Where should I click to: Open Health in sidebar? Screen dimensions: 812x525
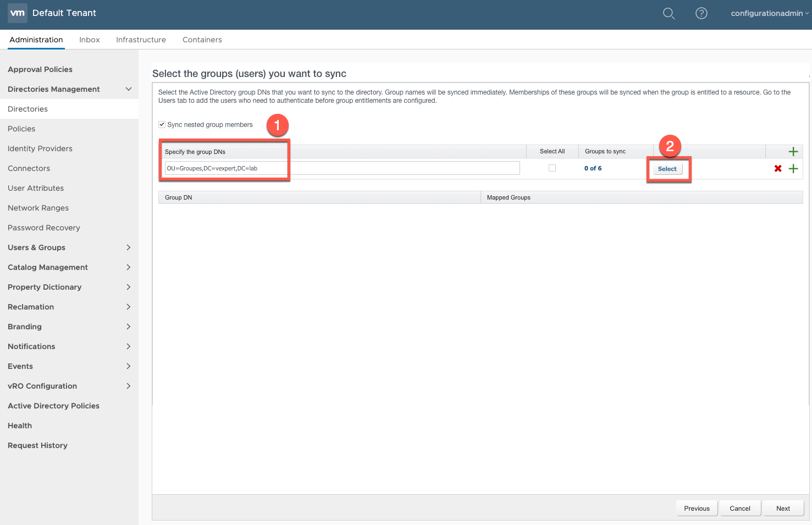[x=20, y=425]
